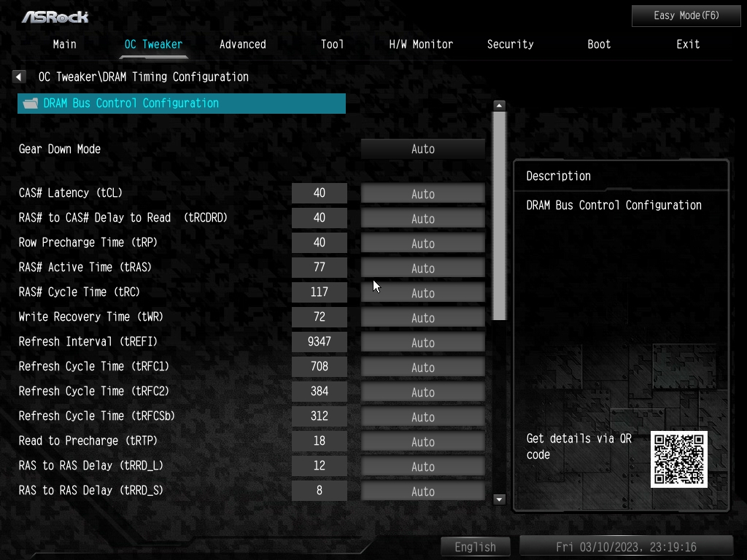Screen dimensions: 747x560
Task: Click the tRAS value 77
Action: (x=320, y=267)
